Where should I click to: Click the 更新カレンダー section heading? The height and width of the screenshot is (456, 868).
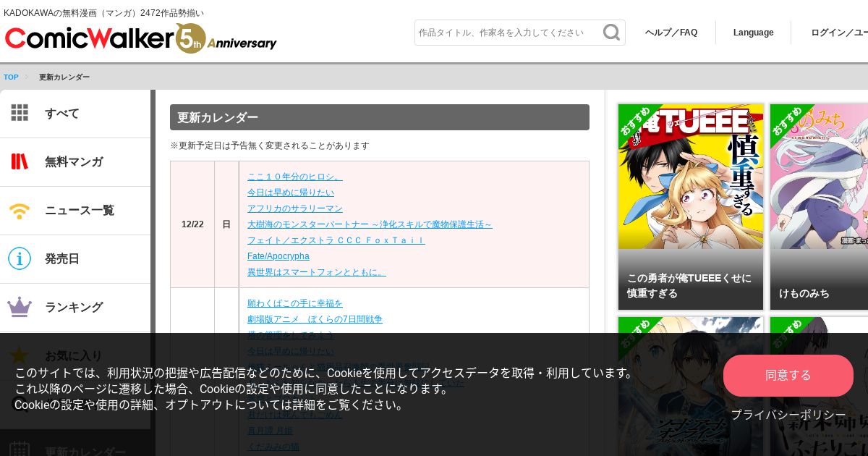380,117
